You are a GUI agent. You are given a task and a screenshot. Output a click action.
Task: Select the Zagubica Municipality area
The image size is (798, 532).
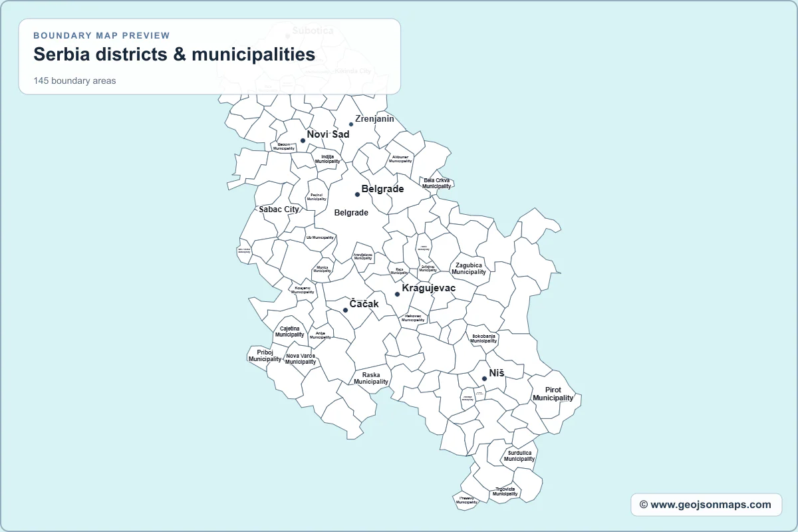(x=469, y=269)
